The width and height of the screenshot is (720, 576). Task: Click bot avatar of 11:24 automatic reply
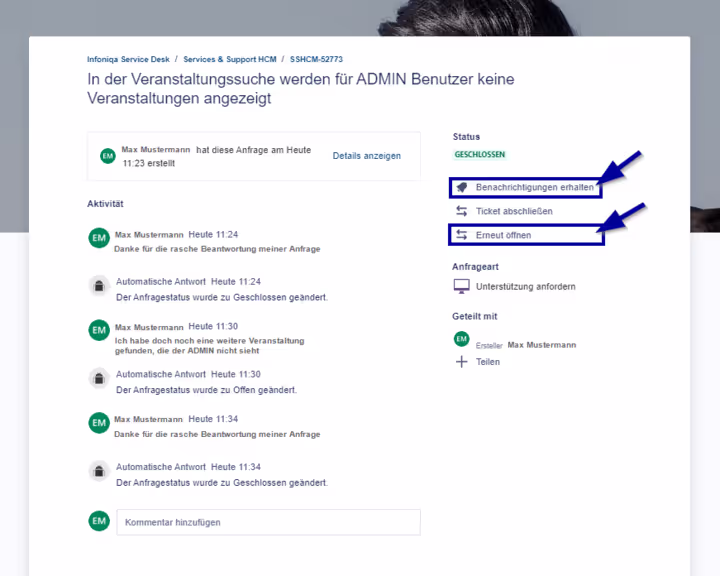pyautogui.click(x=99, y=286)
